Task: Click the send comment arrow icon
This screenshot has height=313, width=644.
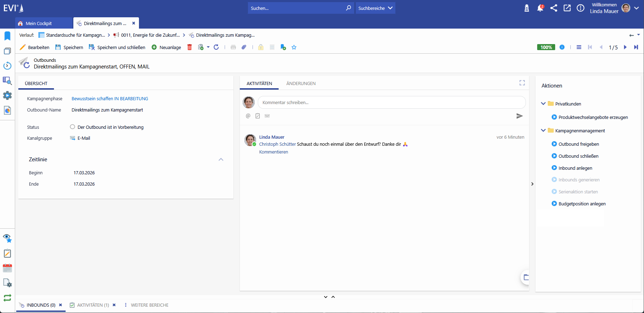Action: coord(519,116)
